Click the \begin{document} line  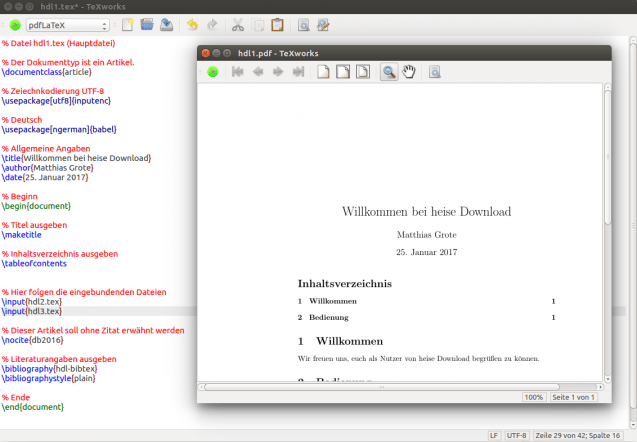(x=36, y=206)
